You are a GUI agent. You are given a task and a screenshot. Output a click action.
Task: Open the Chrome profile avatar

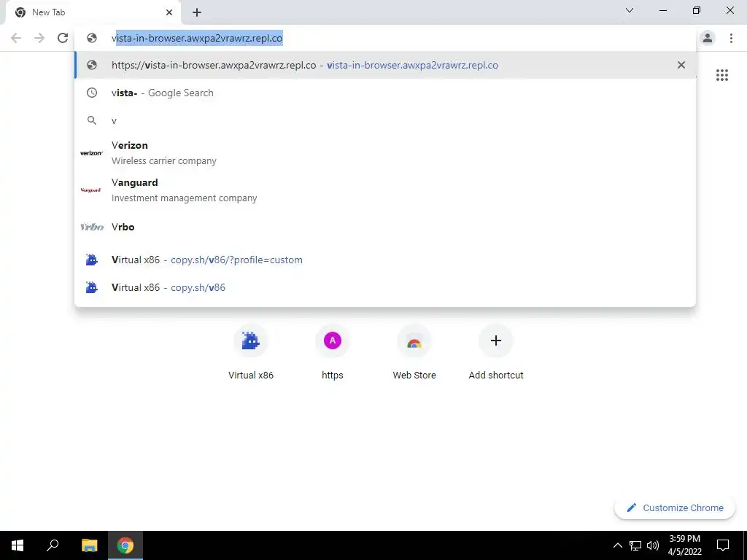tap(708, 38)
